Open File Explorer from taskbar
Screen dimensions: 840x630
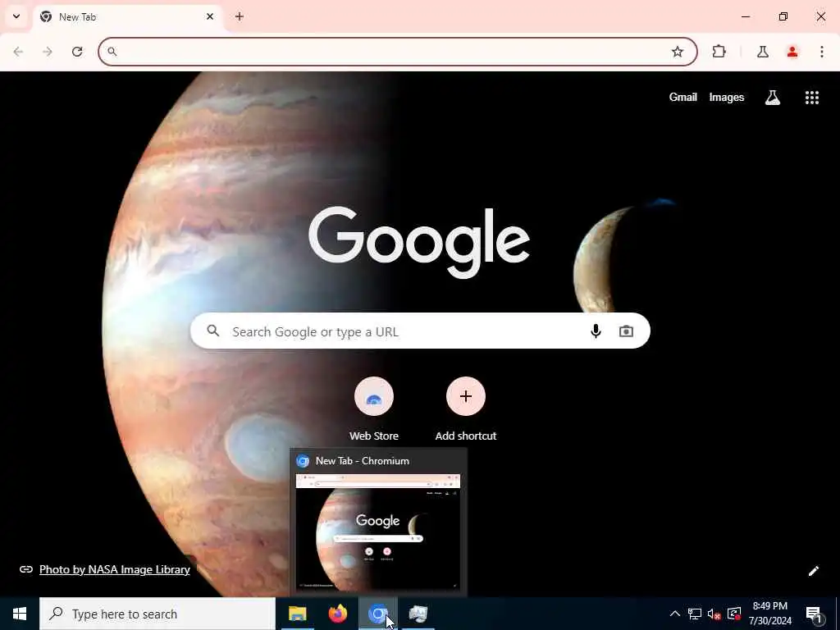297,614
